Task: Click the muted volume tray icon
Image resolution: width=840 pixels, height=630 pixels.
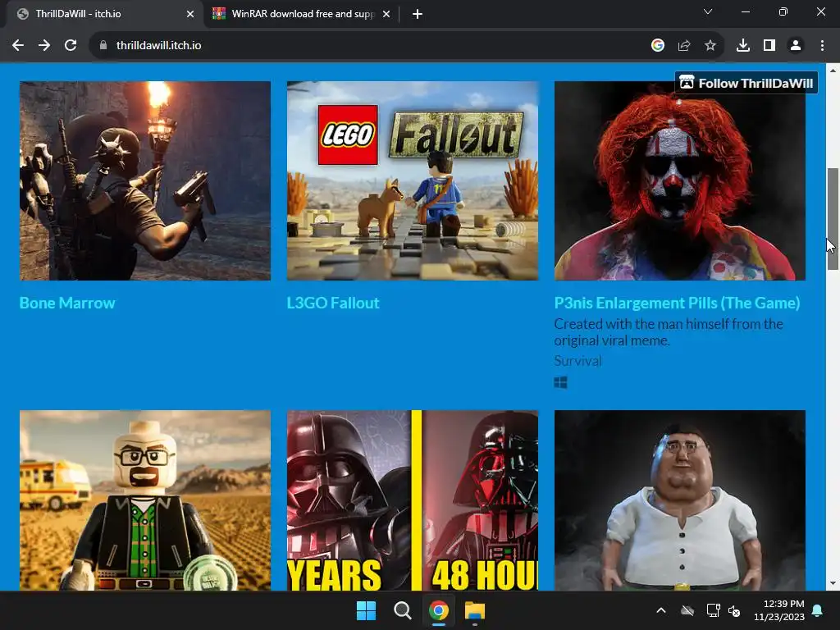Action: [x=734, y=610]
